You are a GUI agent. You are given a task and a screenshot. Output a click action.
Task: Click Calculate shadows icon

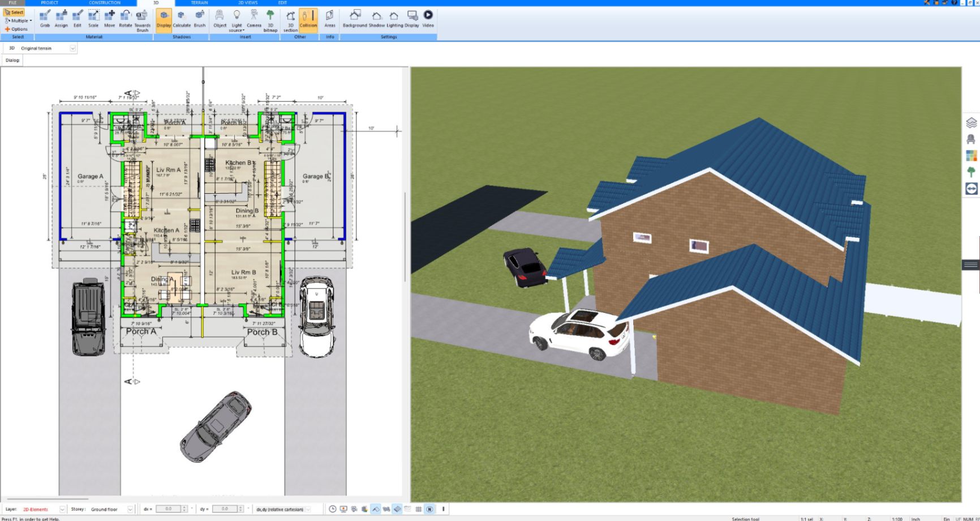(x=182, y=19)
